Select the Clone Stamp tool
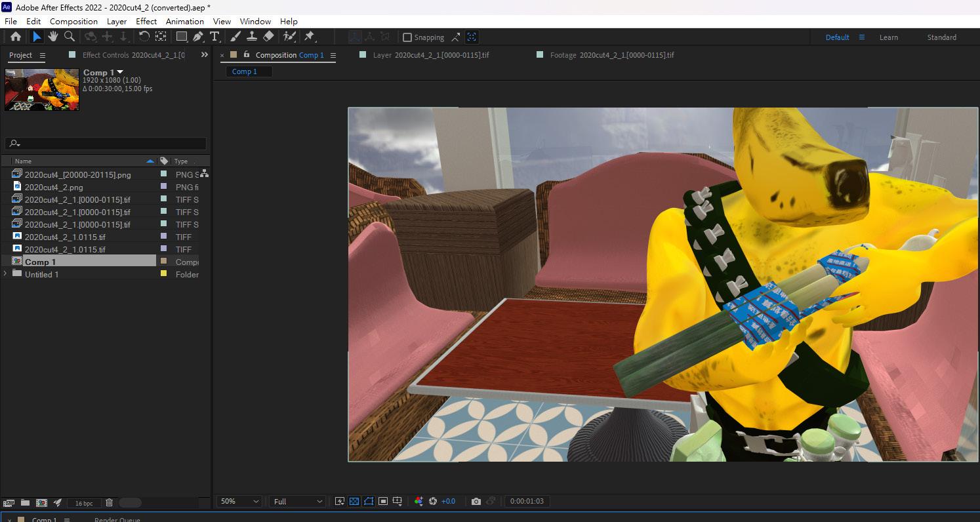The image size is (980, 522). tap(252, 37)
